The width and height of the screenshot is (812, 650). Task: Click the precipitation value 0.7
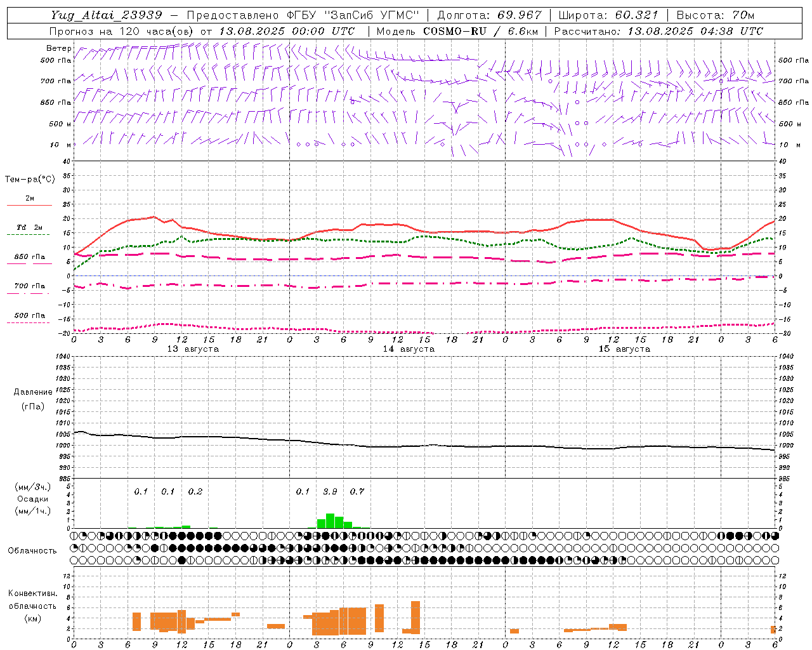coord(357,492)
